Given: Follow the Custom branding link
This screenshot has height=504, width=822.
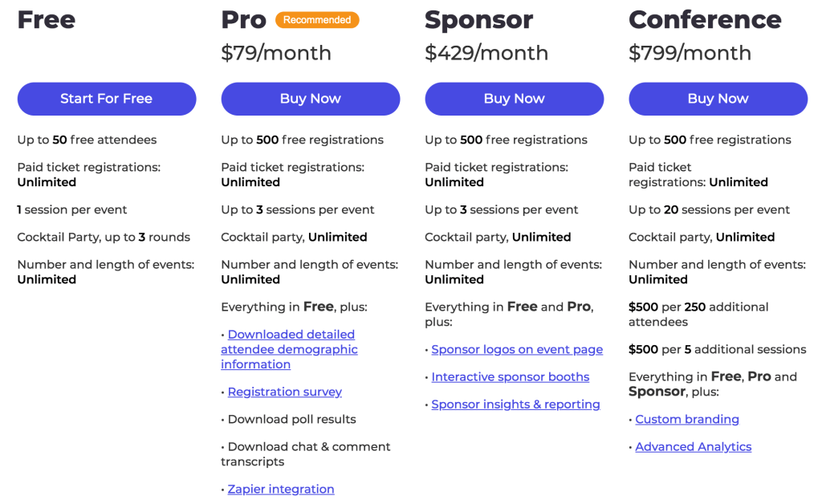Looking at the screenshot, I should click(687, 419).
